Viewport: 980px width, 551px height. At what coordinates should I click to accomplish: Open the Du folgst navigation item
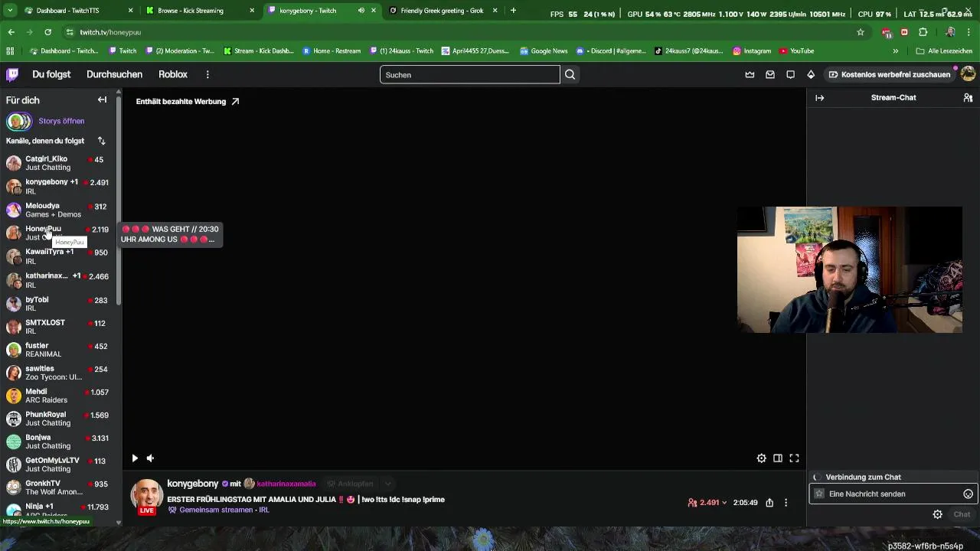pyautogui.click(x=51, y=74)
